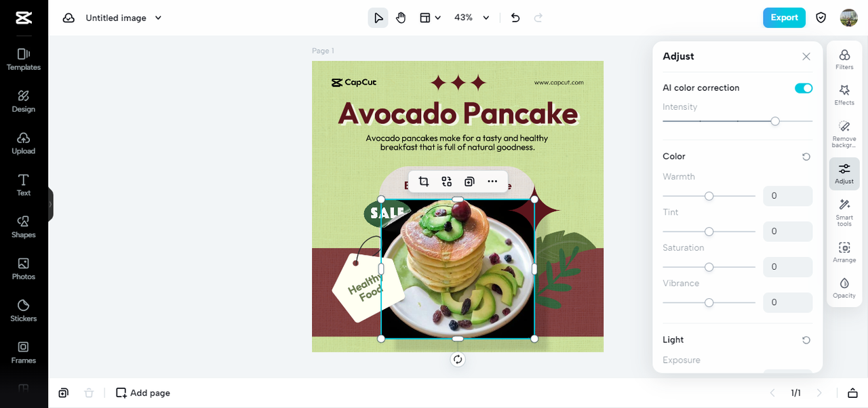This screenshot has width=868, height=408.
Task: Click the Tint value input field
Action: (x=788, y=231)
